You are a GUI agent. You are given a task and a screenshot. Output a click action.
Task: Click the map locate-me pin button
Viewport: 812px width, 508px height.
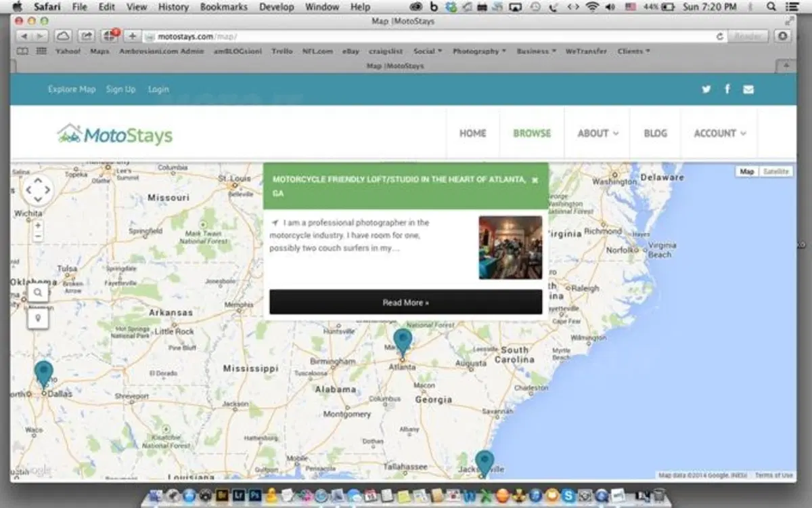pyautogui.click(x=38, y=318)
